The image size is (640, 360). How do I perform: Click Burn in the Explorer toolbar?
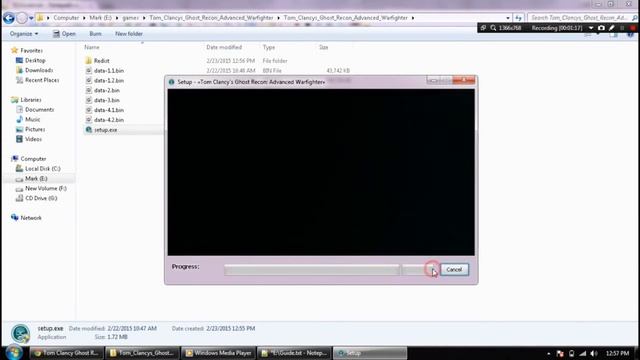point(95,34)
